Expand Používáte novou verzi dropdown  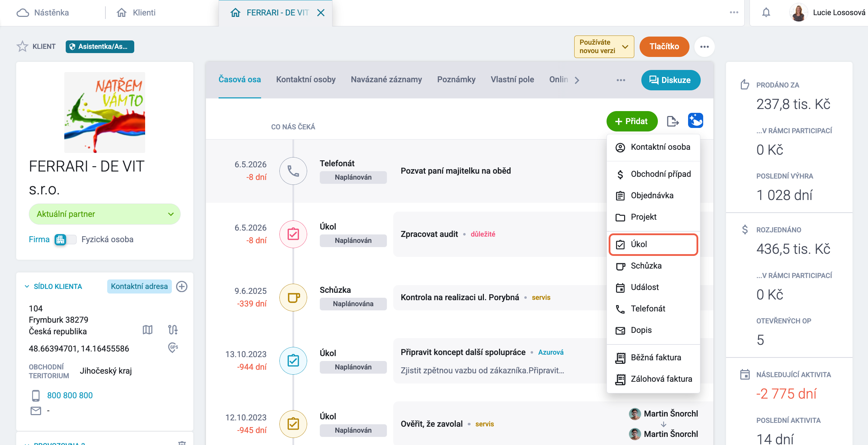coord(604,46)
